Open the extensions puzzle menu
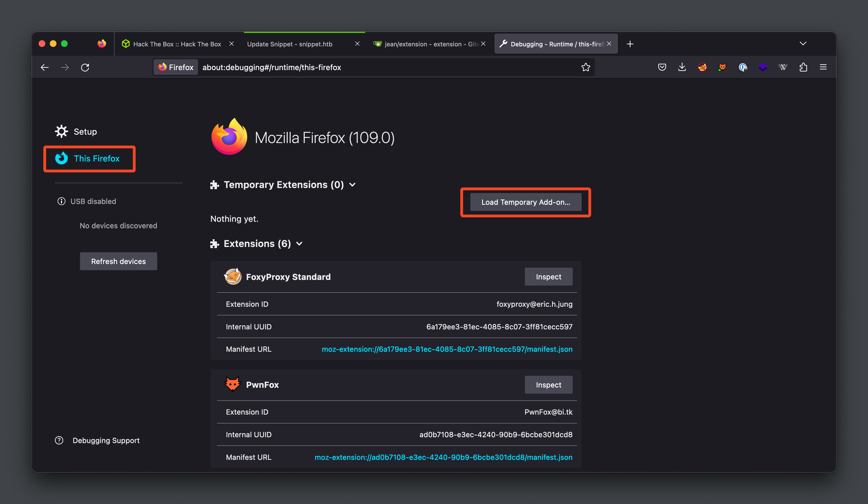 (803, 67)
